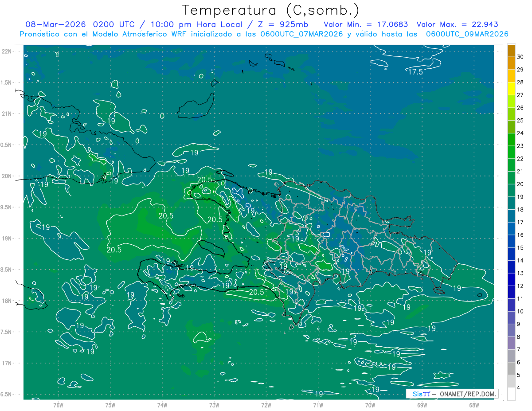The width and height of the screenshot is (532, 411).
Task: Click the "18N" latitude axis label
Action: tap(6, 301)
